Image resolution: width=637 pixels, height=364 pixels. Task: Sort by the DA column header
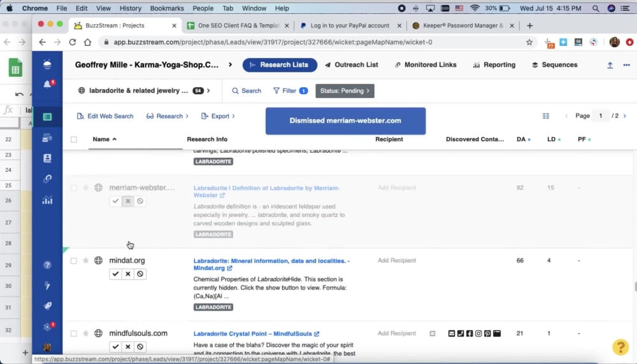[523, 139]
